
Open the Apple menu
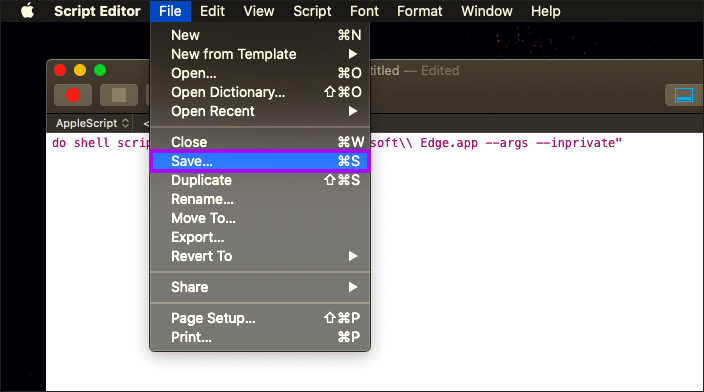tap(28, 11)
